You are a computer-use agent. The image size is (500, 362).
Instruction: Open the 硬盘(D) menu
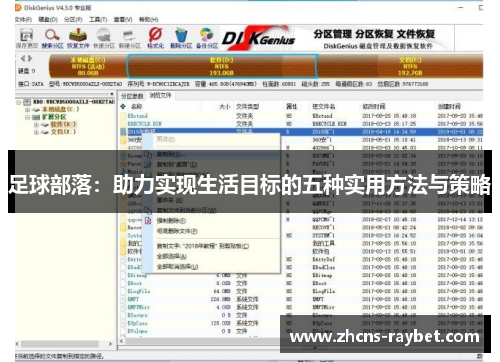coord(48,20)
